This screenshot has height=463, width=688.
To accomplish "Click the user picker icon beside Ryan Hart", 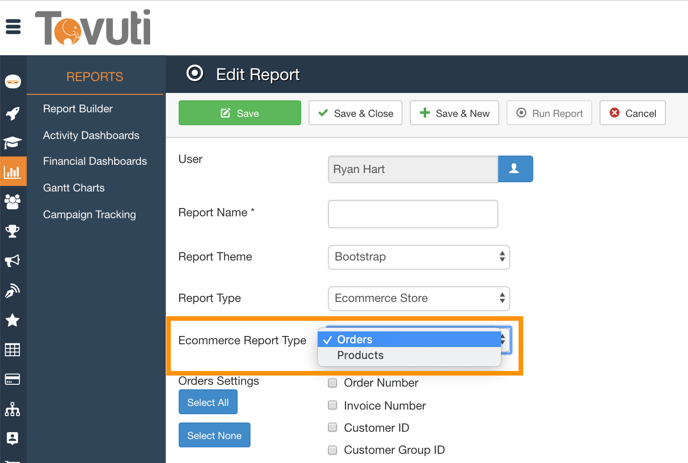I will [x=515, y=169].
